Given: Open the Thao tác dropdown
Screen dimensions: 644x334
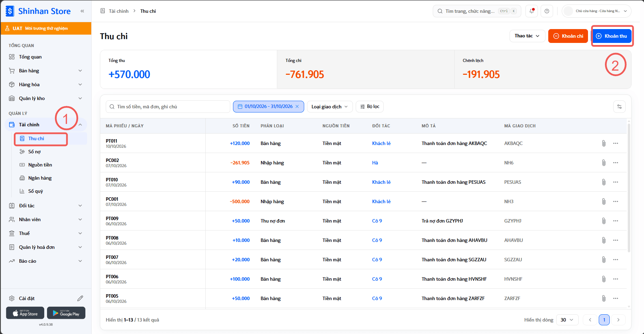Looking at the screenshot, I should pyautogui.click(x=527, y=36).
